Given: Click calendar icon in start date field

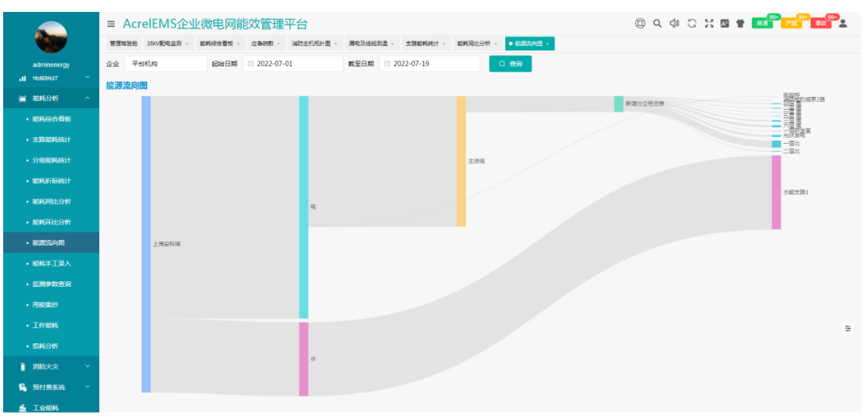Looking at the screenshot, I should point(250,64).
